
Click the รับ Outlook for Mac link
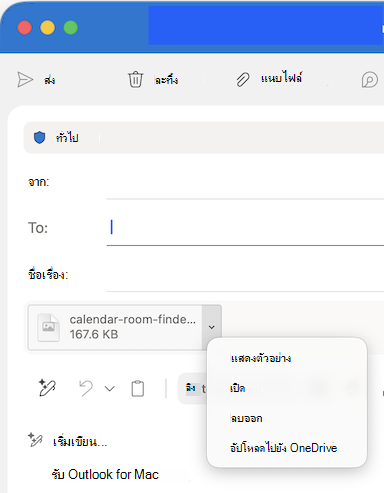click(105, 474)
